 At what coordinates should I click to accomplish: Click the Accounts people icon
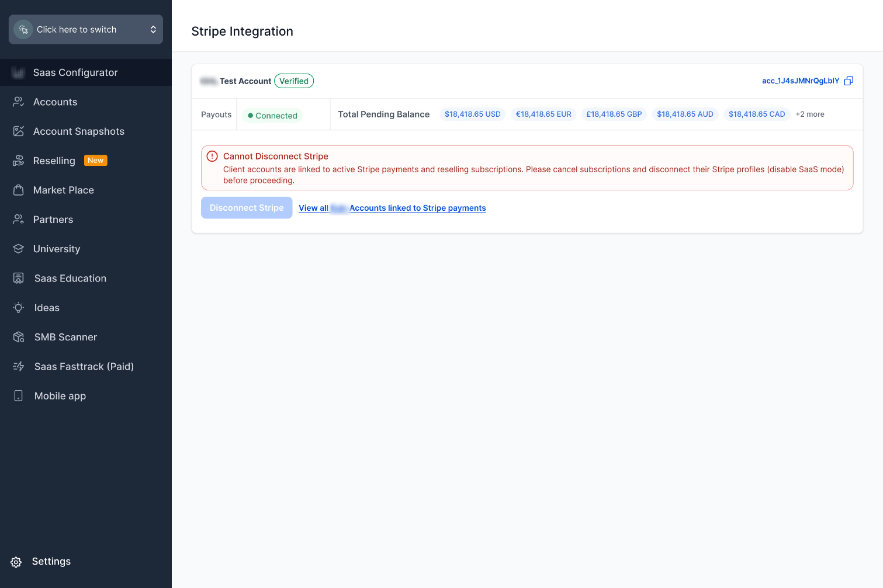coord(19,102)
